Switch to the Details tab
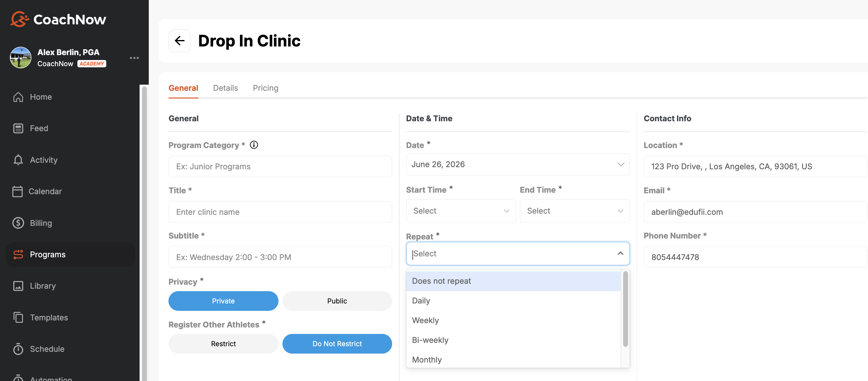The height and width of the screenshot is (381, 868). [x=225, y=88]
